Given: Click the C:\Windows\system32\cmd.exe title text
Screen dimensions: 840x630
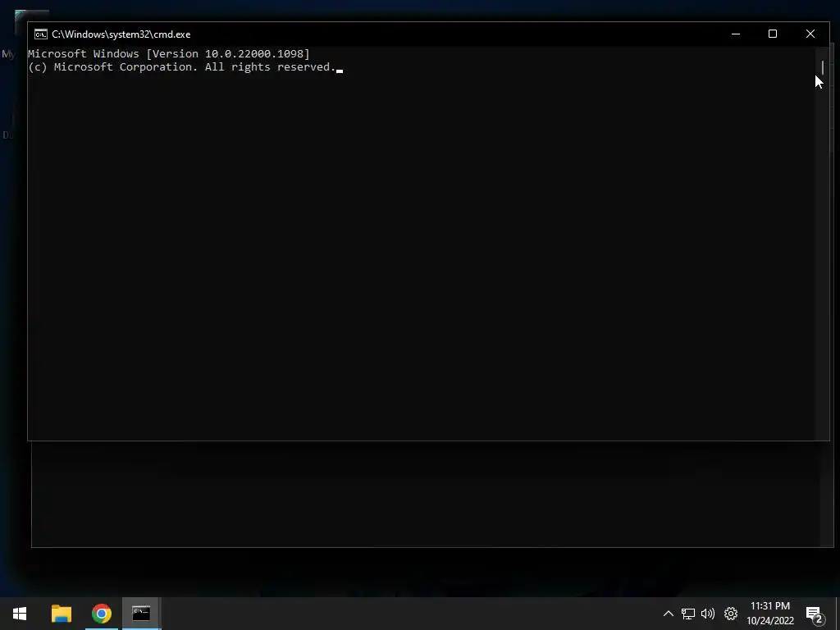Looking at the screenshot, I should point(121,34).
